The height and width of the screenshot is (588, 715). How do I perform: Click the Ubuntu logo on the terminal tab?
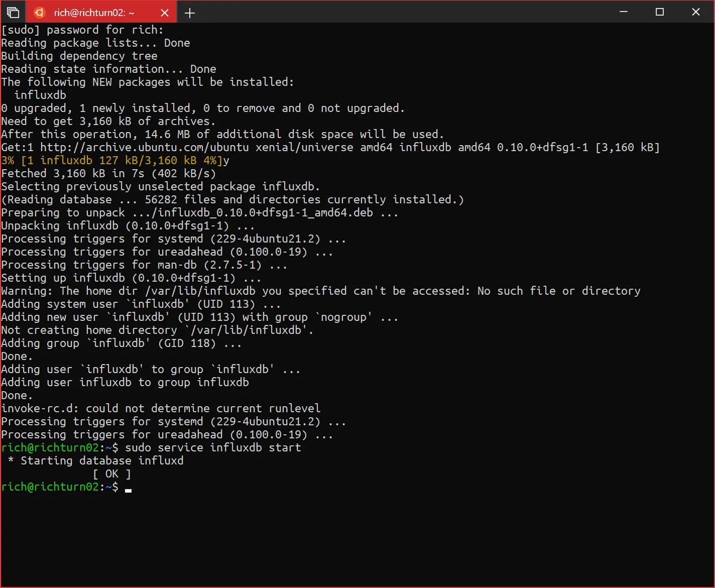click(x=40, y=13)
